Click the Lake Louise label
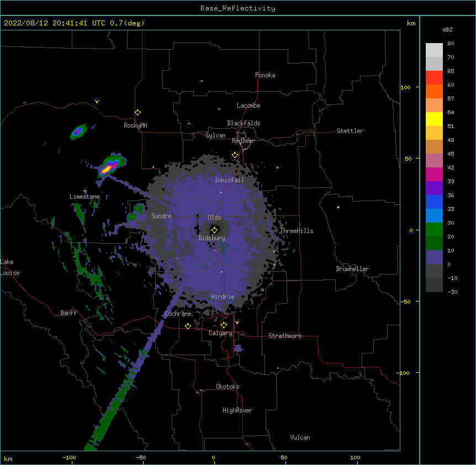The height and width of the screenshot is (465, 476). pyautogui.click(x=10, y=267)
